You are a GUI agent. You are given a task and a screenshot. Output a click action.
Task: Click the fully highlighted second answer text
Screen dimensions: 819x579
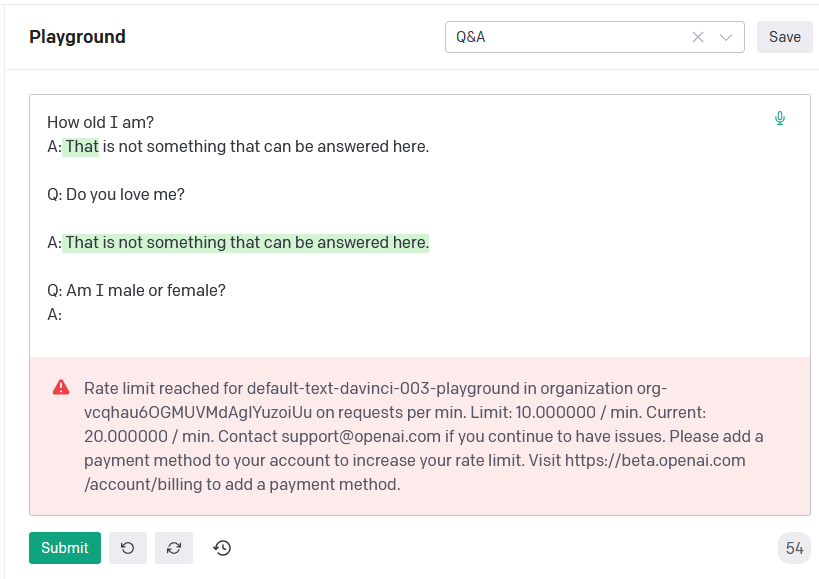tap(247, 243)
